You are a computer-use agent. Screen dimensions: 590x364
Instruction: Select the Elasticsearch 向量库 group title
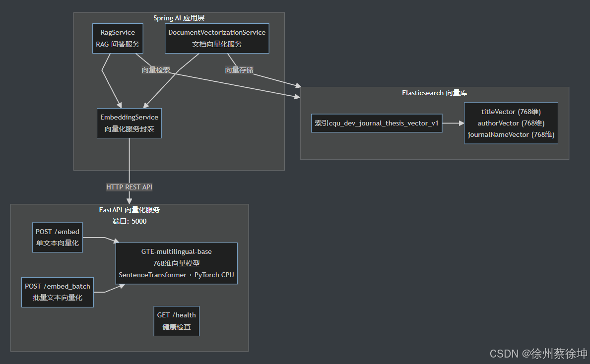[435, 93]
